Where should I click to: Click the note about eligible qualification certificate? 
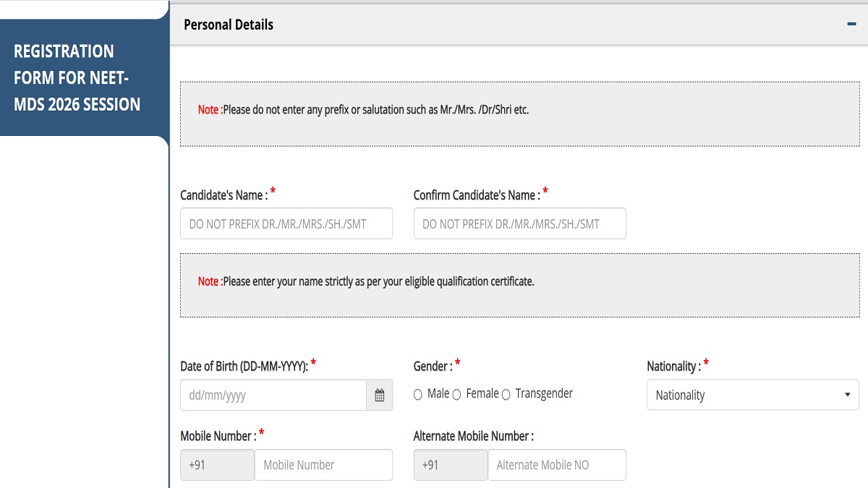click(366, 281)
